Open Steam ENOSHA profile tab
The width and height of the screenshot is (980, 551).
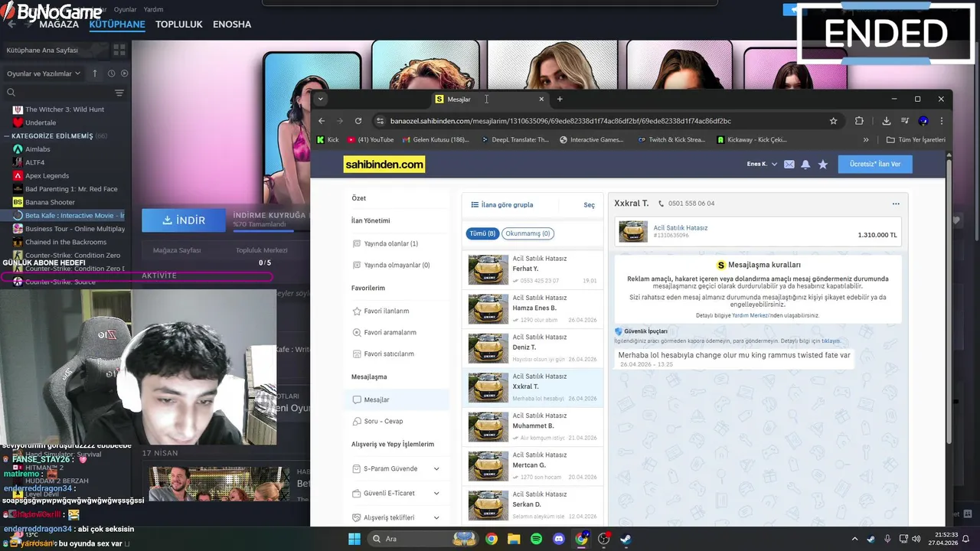pyautogui.click(x=232, y=24)
